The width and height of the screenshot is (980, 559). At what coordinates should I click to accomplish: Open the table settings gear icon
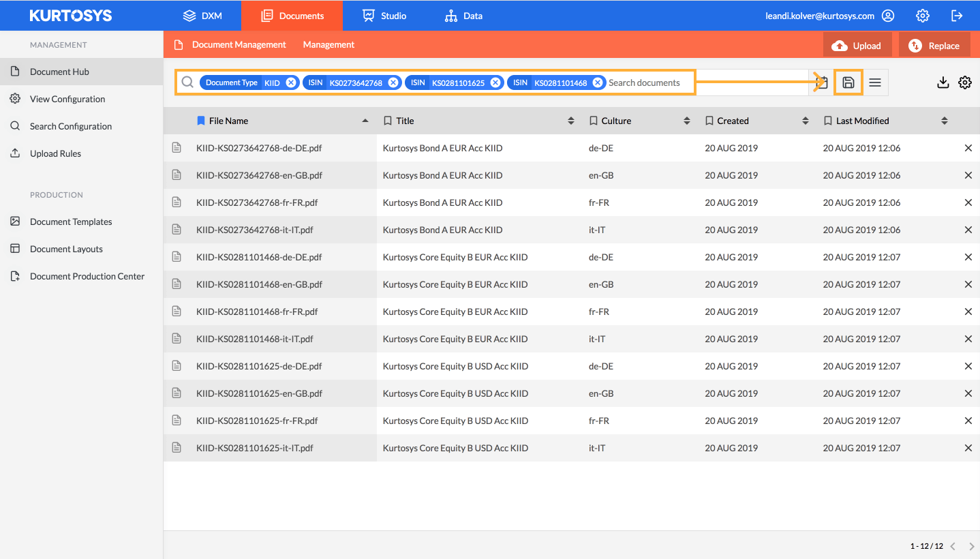pos(965,82)
